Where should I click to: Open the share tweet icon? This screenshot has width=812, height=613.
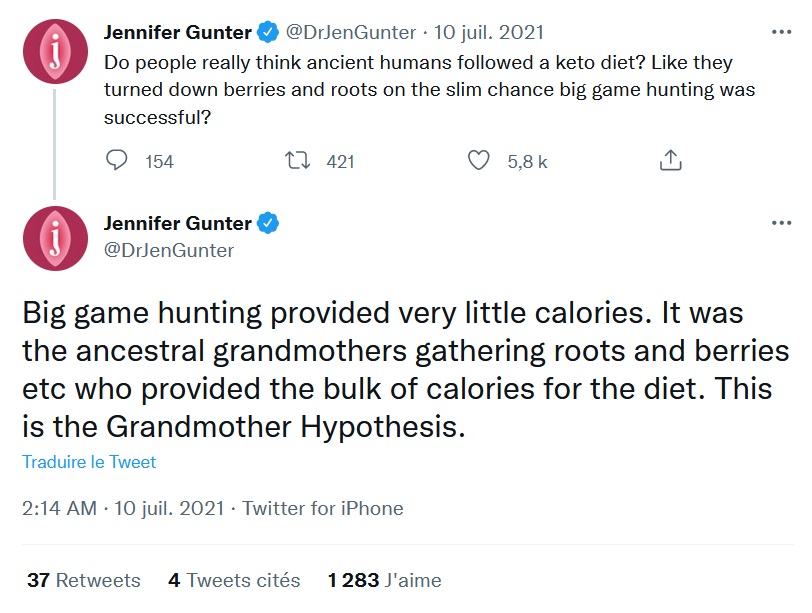671,158
